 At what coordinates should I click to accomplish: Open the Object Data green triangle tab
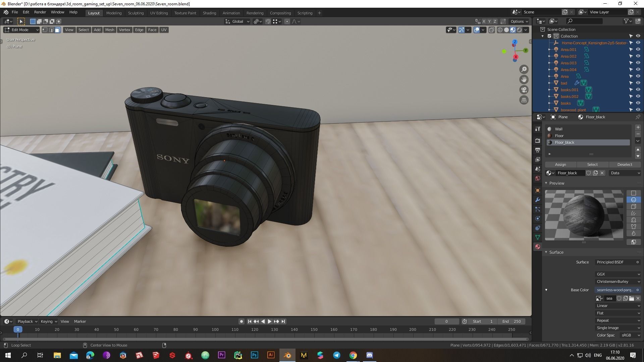point(538,237)
